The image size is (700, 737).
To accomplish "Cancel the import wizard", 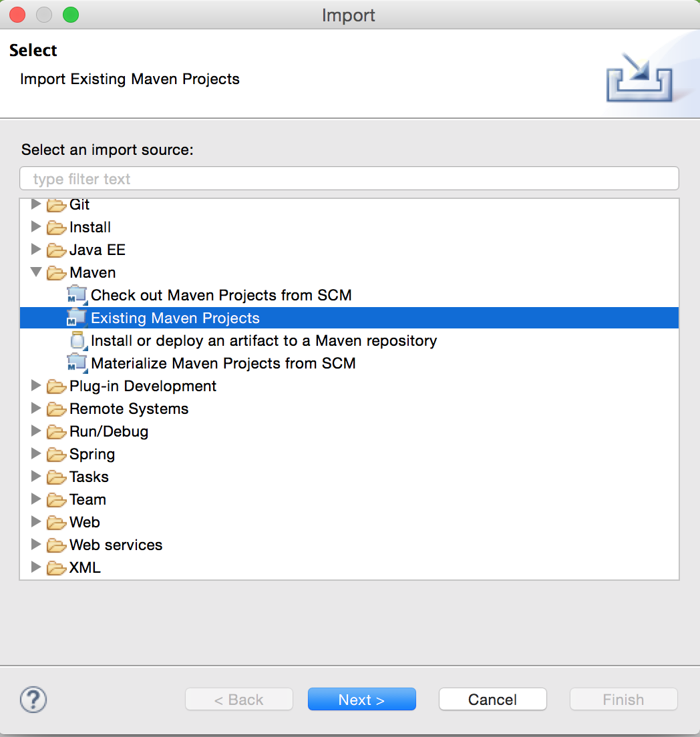I will point(492,699).
